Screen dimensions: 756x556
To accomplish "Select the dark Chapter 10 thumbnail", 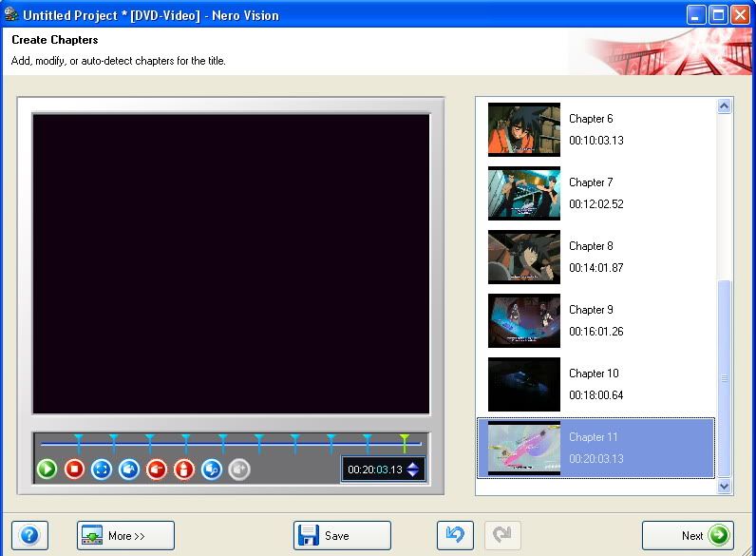I will (x=524, y=384).
